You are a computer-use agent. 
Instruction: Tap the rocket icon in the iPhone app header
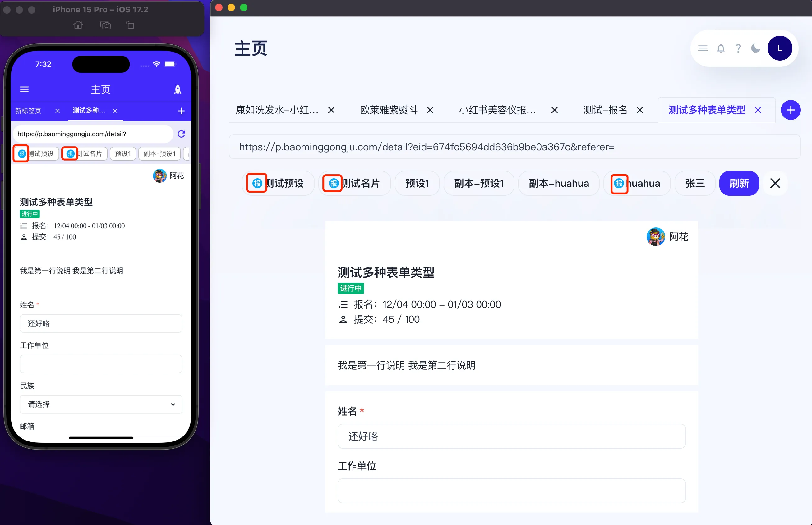pos(178,89)
